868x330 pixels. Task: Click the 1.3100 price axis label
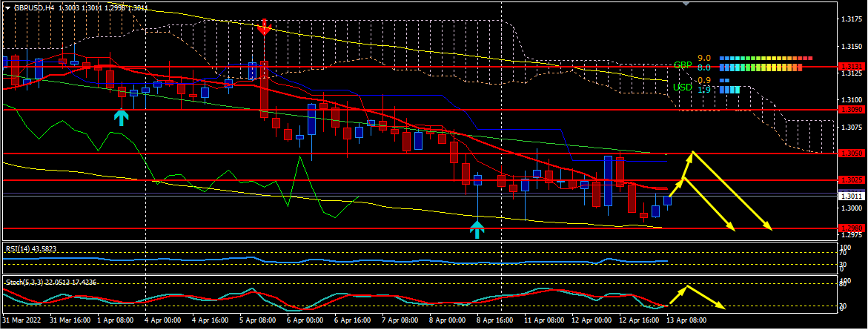click(x=852, y=99)
